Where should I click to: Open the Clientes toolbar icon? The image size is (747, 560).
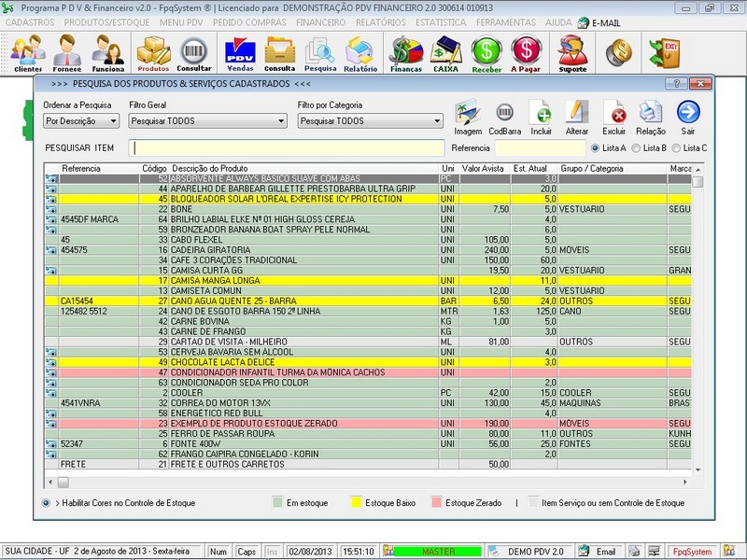(x=27, y=52)
